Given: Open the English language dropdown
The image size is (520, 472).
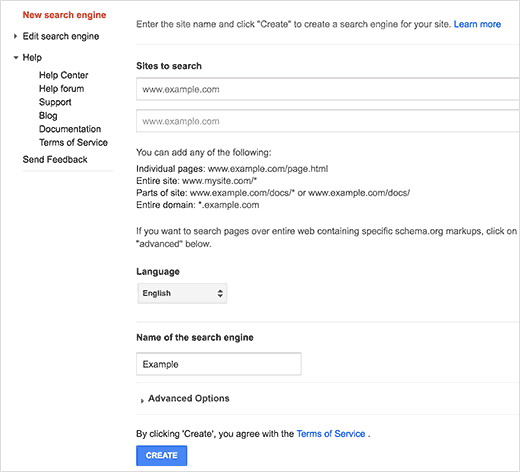Looking at the screenshot, I should tap(182, 293).
